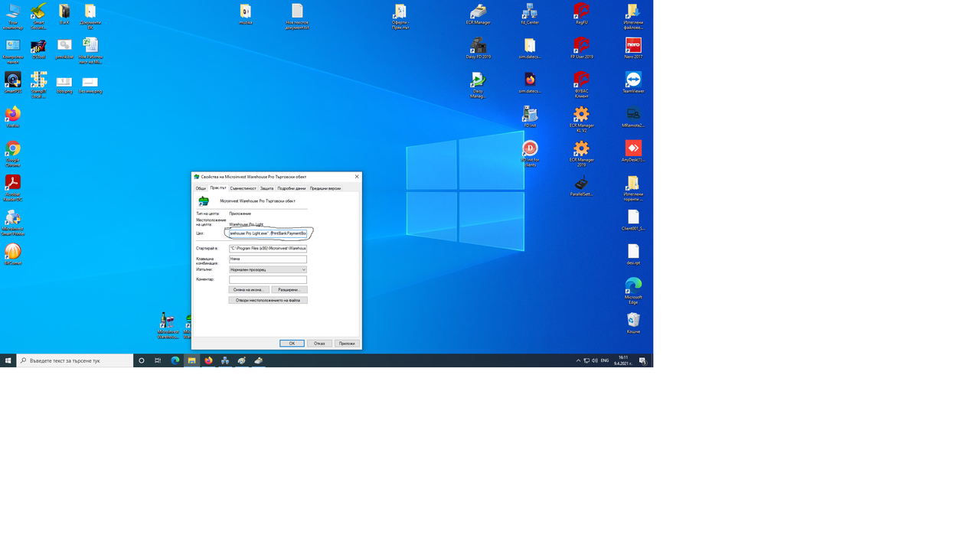Image resolution: width=980 pixels, height=551 pixels.
Task: Select the ECR Manager 2019 gear icon
Action: [581, 152]
